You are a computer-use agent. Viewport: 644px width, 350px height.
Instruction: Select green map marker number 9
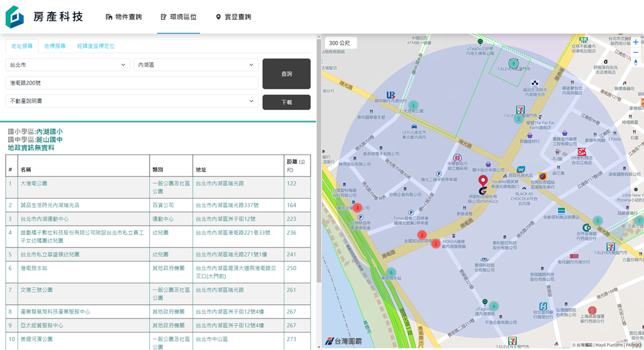[513, 63]
